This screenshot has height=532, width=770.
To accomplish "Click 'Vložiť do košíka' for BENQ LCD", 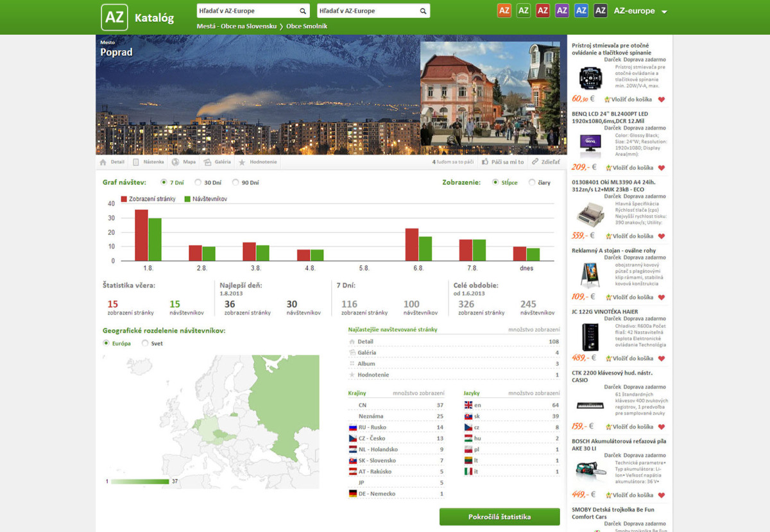I will pos(629,168).
